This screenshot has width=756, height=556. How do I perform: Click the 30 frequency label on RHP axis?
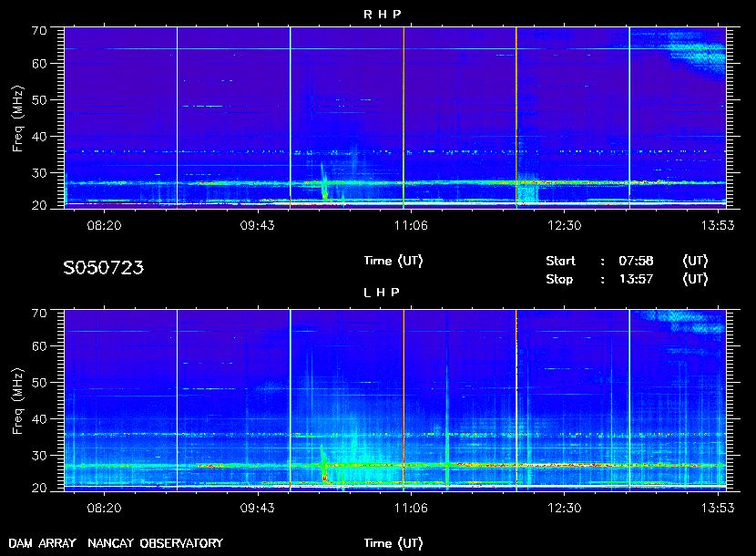[39, 173]
